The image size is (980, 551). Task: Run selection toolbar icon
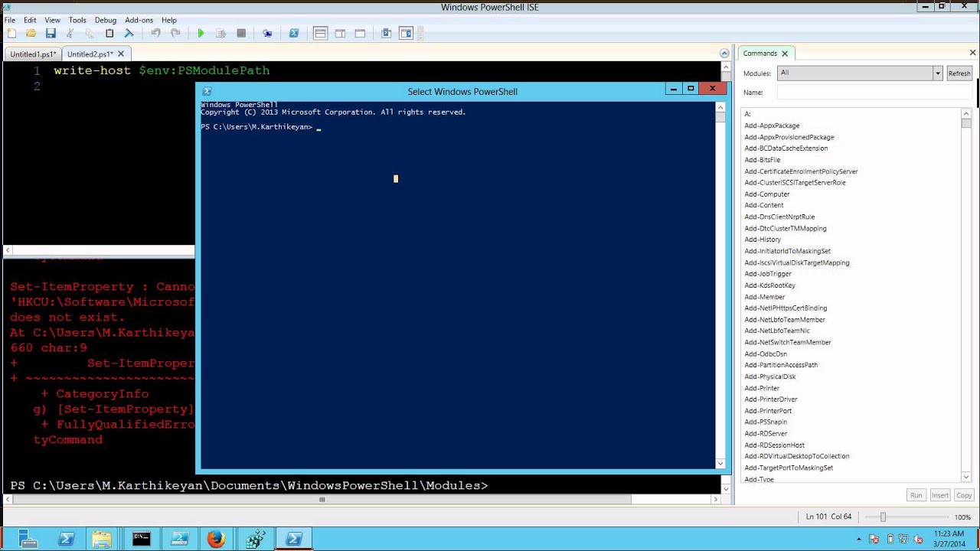tap(221, 33)
